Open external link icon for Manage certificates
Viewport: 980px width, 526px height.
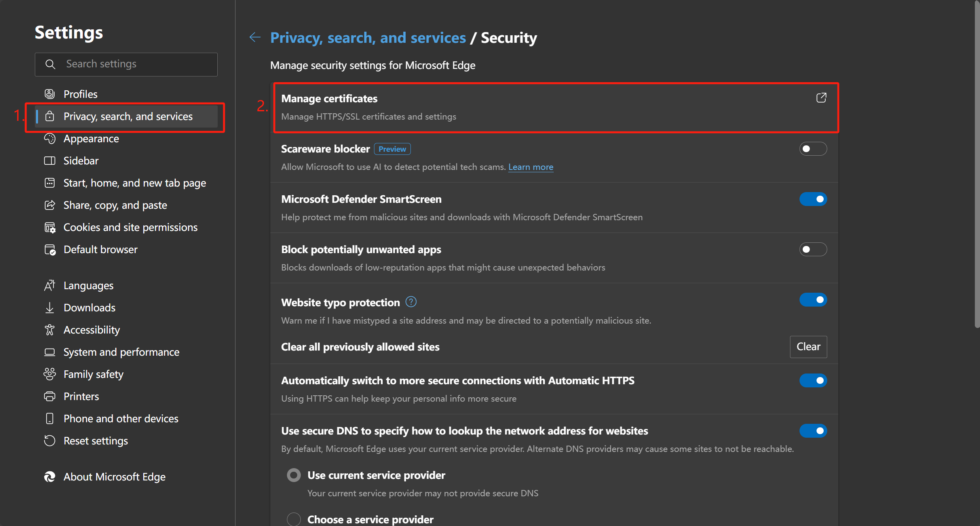tap(821, 98)
